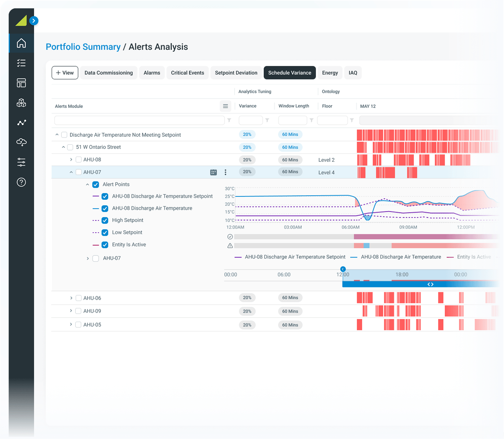Click the Floor filter input field
This screenshot has width=504, height=439.
coord(332,120)
